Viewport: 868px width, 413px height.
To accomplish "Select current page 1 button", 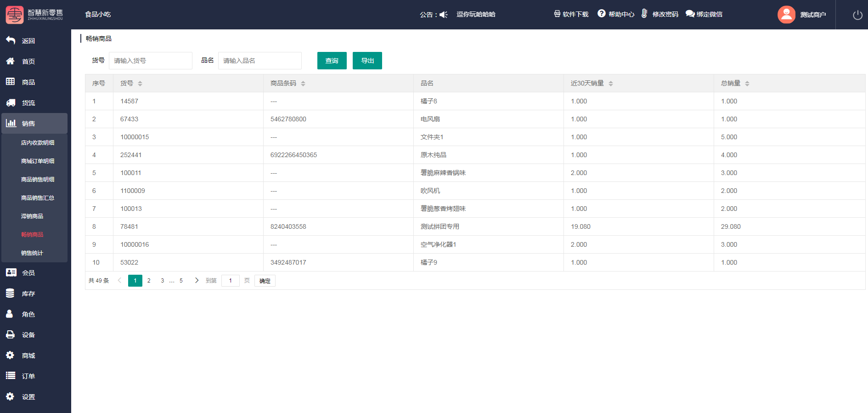I will tap(135, 281).
